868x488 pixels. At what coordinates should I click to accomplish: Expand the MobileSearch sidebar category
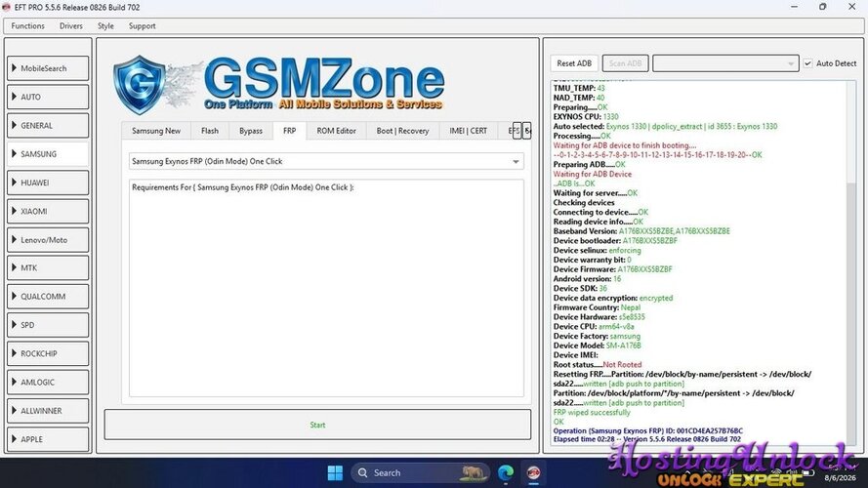pos(48,68)
